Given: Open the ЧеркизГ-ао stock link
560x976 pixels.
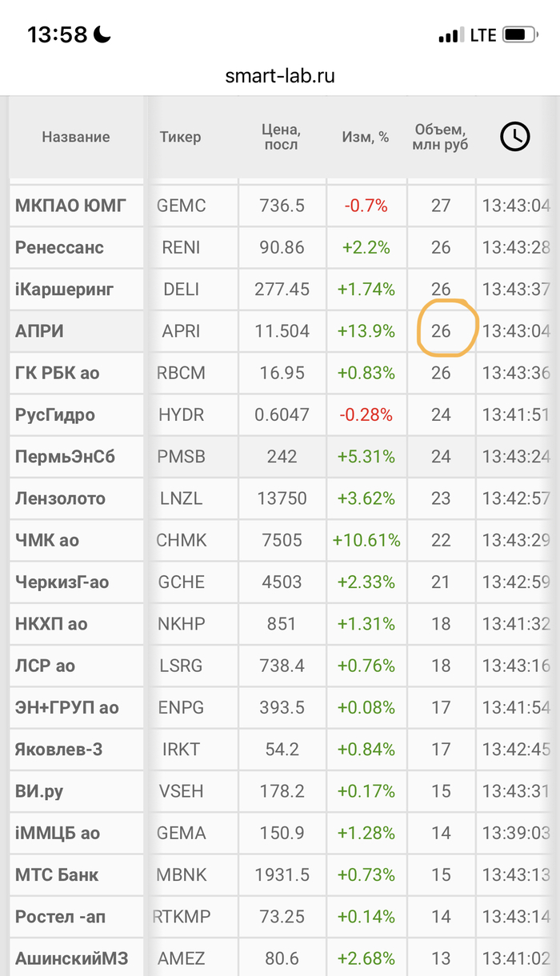Looking at the screenshot, I should click(62, 582).
